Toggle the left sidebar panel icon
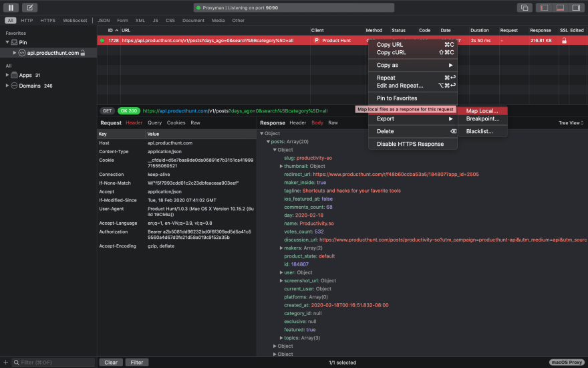 [544, 7]
